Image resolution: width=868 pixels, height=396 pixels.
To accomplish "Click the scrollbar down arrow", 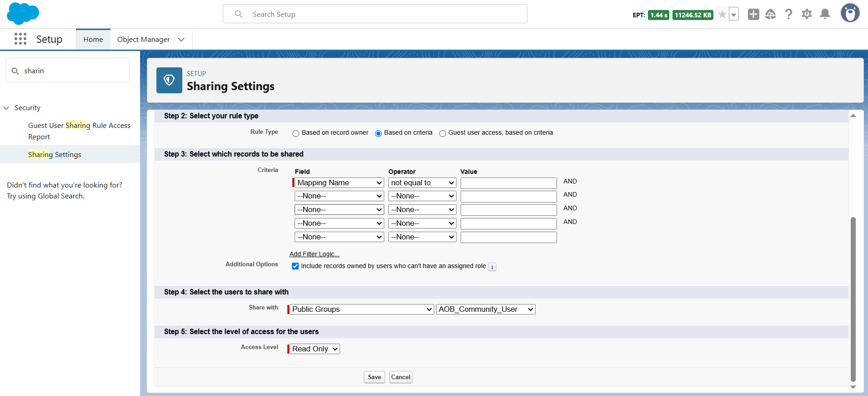I will pyautogui.click(x=853, y=387).
